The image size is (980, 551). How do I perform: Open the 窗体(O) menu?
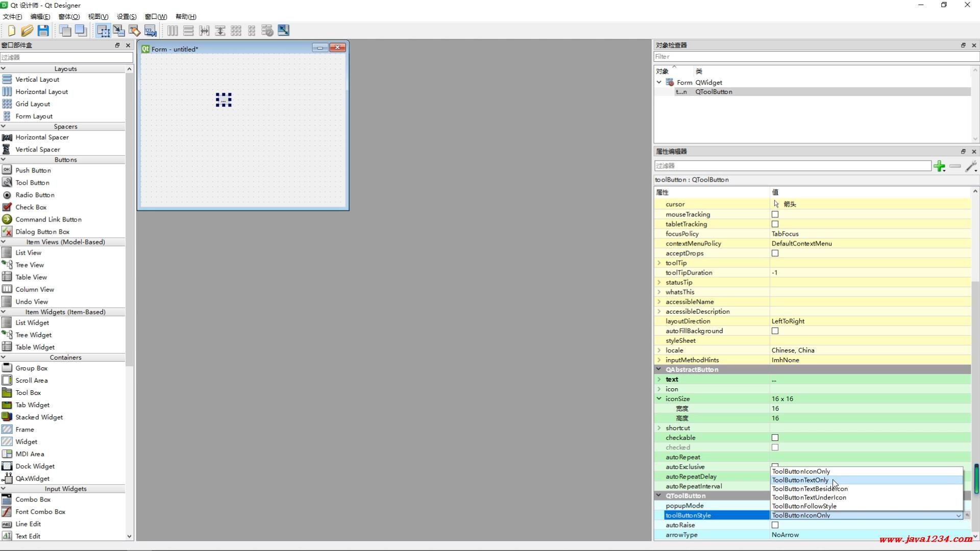[69, 16]
